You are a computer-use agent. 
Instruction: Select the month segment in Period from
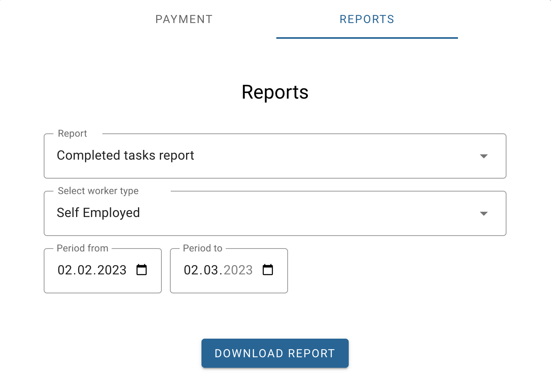[x=85, y=270]
